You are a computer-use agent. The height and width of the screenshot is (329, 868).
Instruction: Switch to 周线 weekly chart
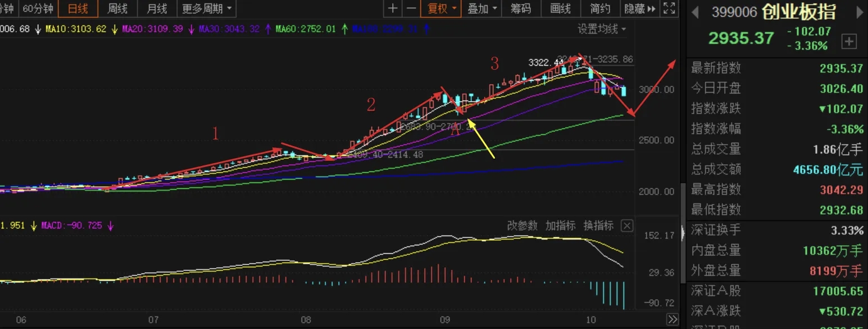[117, 8]
